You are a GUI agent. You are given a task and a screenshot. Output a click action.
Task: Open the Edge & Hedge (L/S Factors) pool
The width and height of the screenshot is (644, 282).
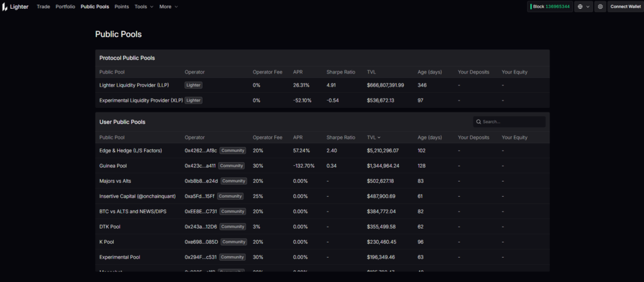[x=131, y=151]
